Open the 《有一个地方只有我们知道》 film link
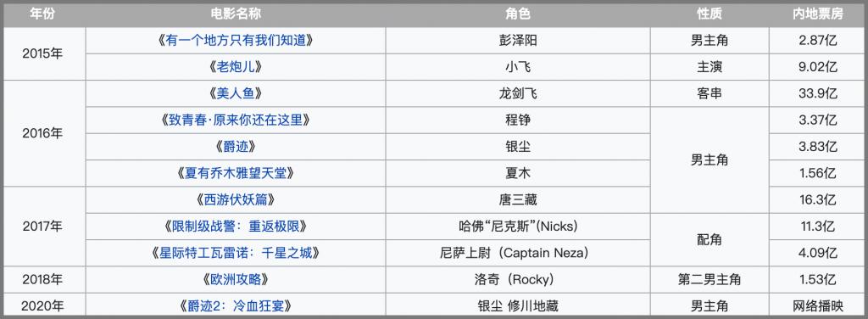Screen dimensions: 868x319 pyautogui.click(x=236, y=41)
